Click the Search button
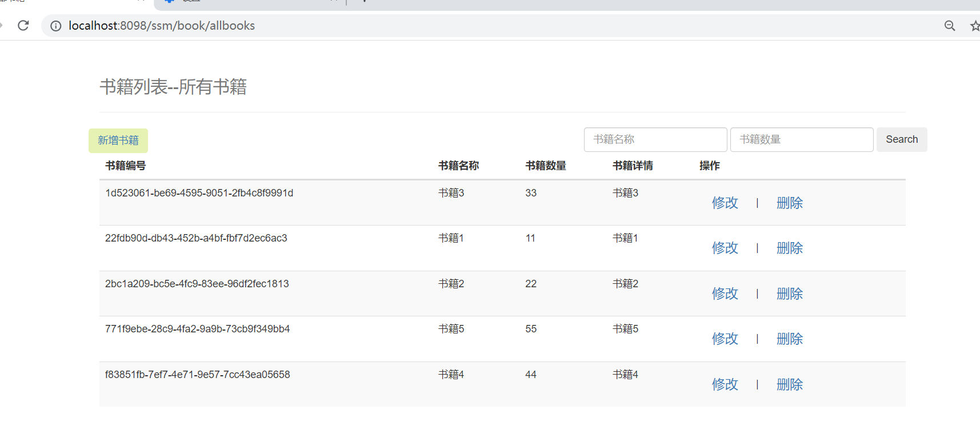The image size is (980, 442). pos(902,139)
